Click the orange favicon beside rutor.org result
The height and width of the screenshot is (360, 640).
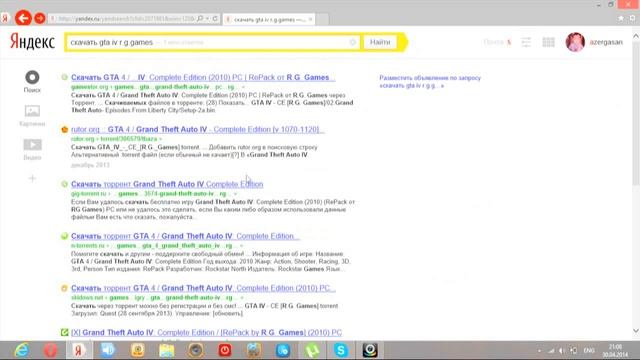coord(64,129)
